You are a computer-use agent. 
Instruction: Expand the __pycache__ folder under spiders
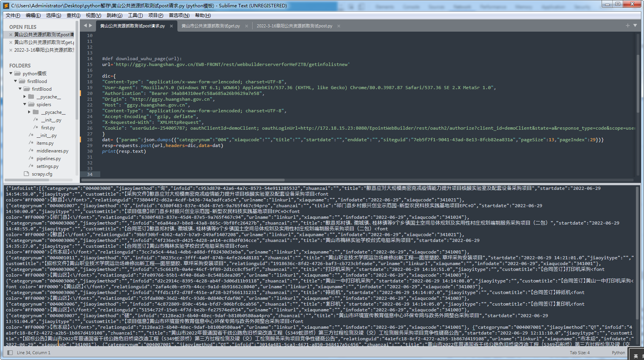click(x=29, y=112)
